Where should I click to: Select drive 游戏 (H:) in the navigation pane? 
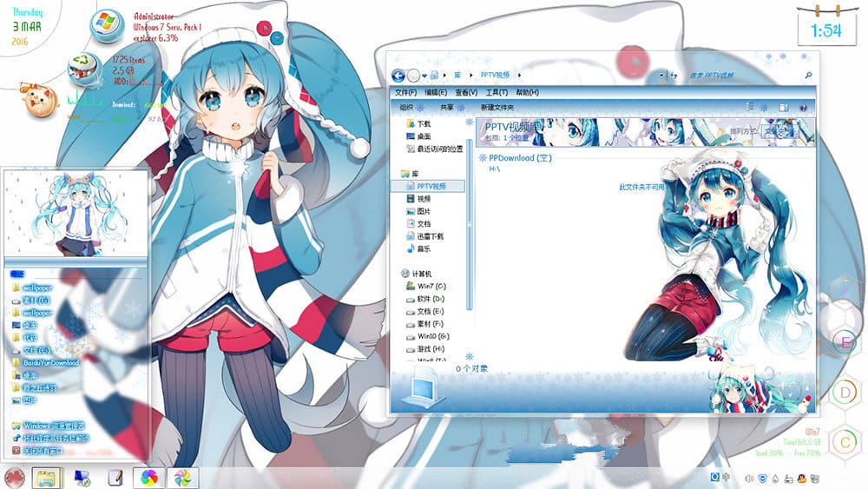tap(425, 349)
